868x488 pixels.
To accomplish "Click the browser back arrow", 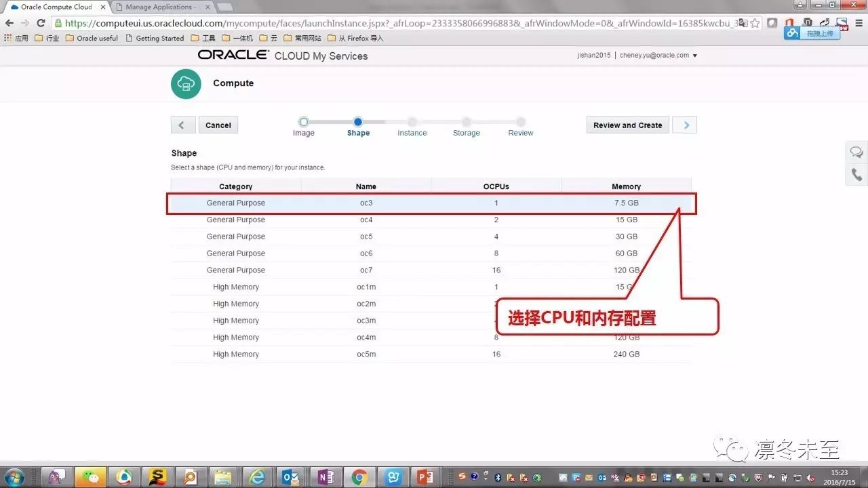I will click(9, 23).
